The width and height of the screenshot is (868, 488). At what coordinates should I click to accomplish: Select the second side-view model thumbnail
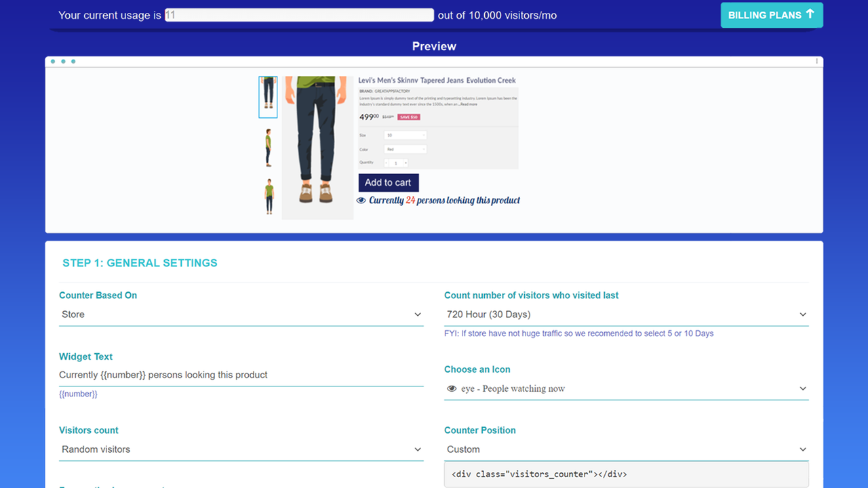pos(268,147)
